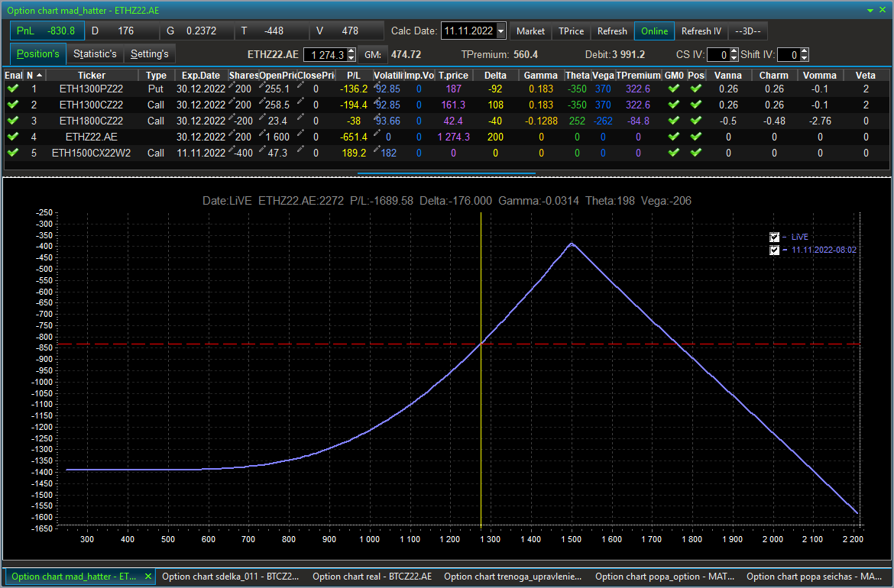Viewport: 894px width, 588px height.
Task: Open the Calc Date dropdown
Action: point(501,31)
